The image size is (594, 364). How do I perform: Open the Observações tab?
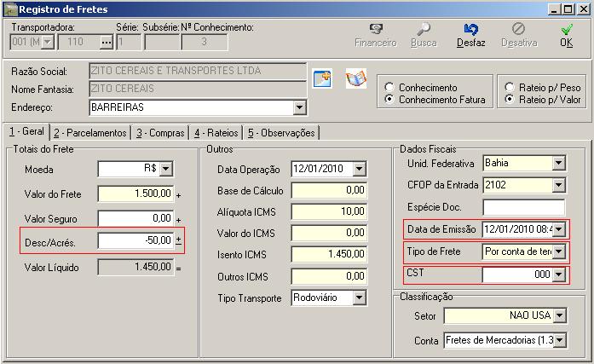coord(281,133)
